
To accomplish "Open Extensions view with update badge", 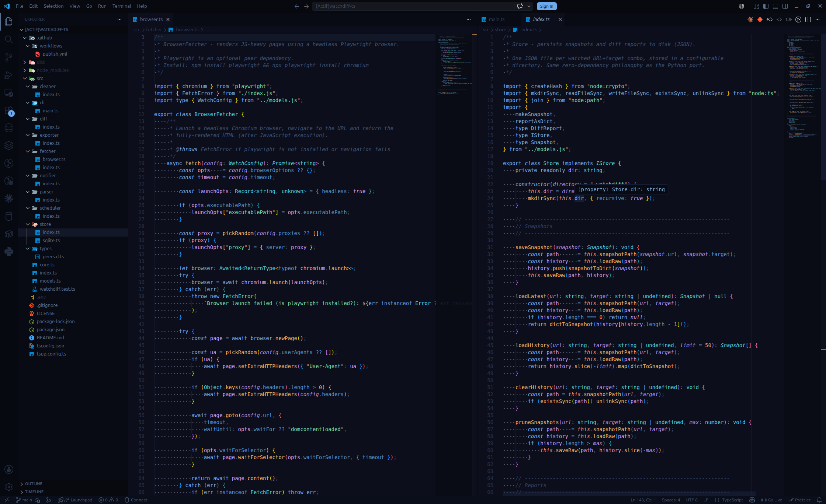I will 9,111.
